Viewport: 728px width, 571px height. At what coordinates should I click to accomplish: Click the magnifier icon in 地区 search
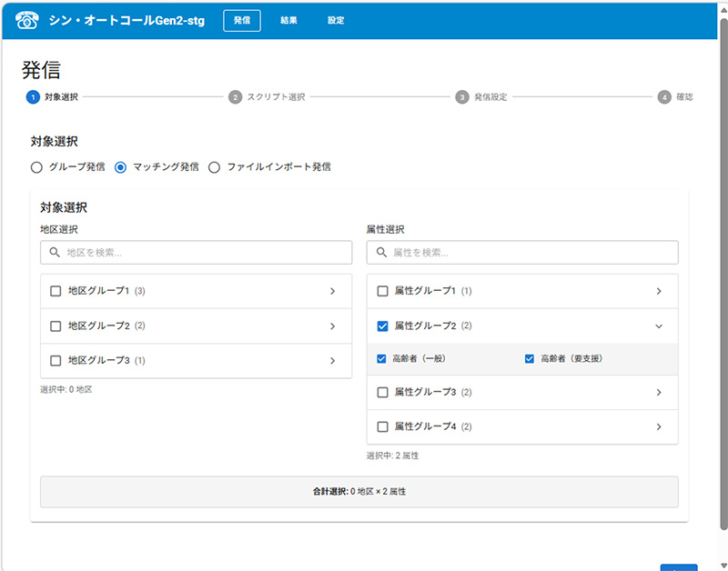(x=55, y=253)
